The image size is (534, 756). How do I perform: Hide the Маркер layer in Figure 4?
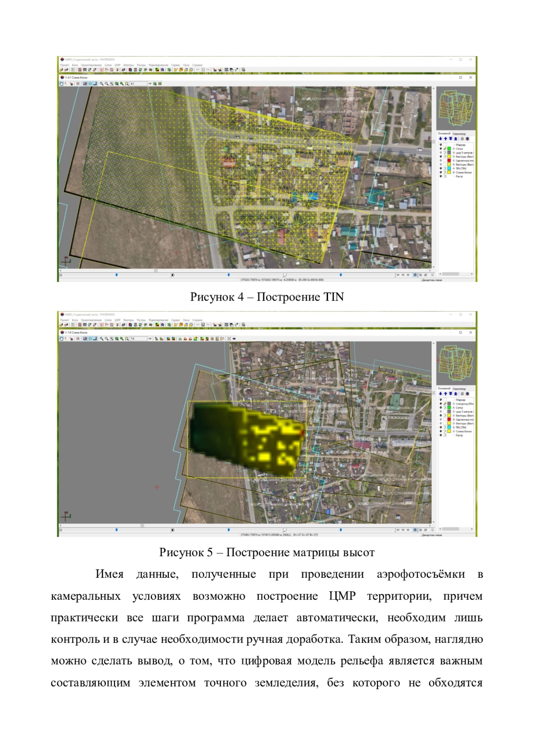441,145
